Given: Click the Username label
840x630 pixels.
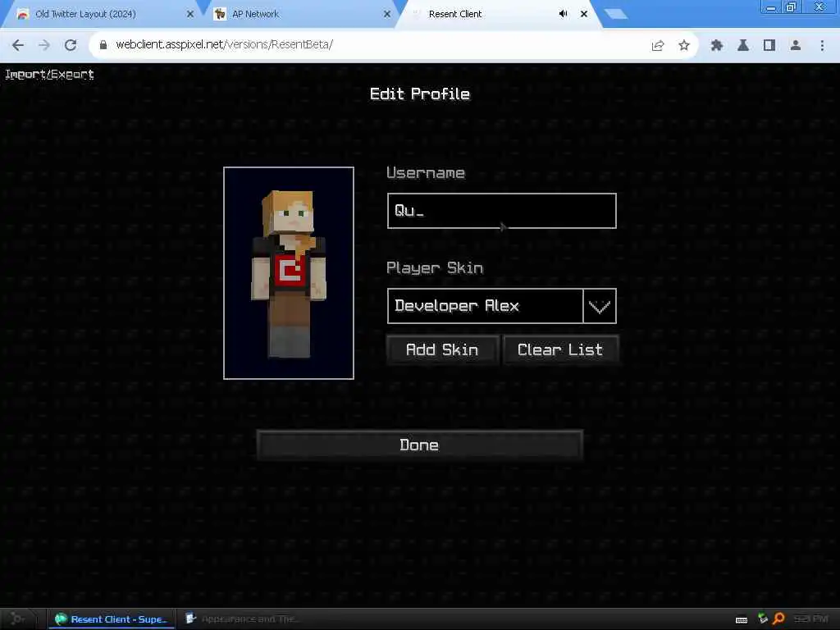Looking at the screenshot, I should pos(426,172).
